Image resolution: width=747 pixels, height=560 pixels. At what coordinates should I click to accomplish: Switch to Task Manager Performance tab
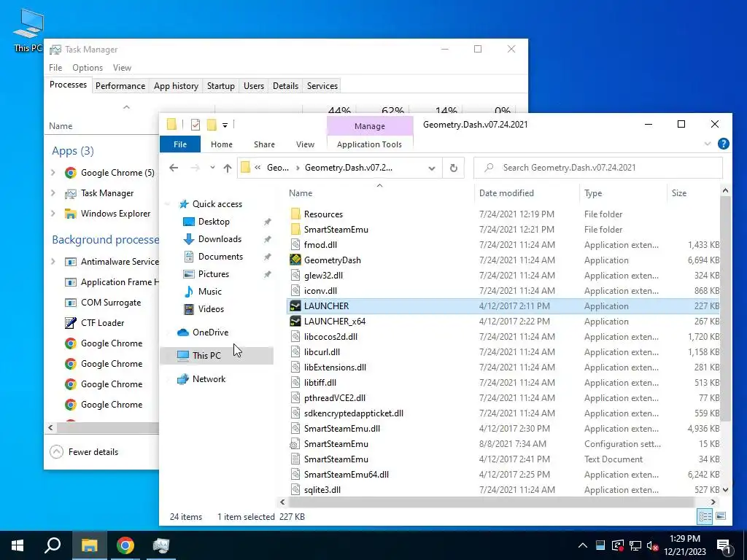point(120,86)
